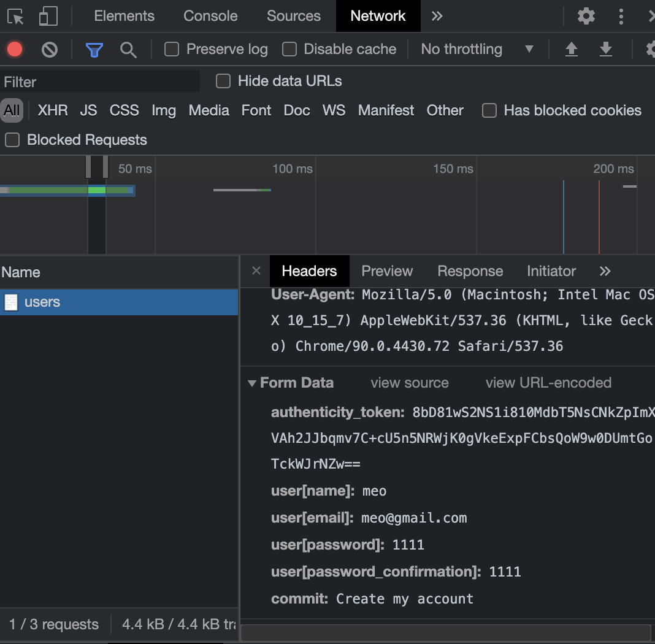Viewport: 655px width, 644px height.
Task: Click the User-Agent header label
Action: 312,295
